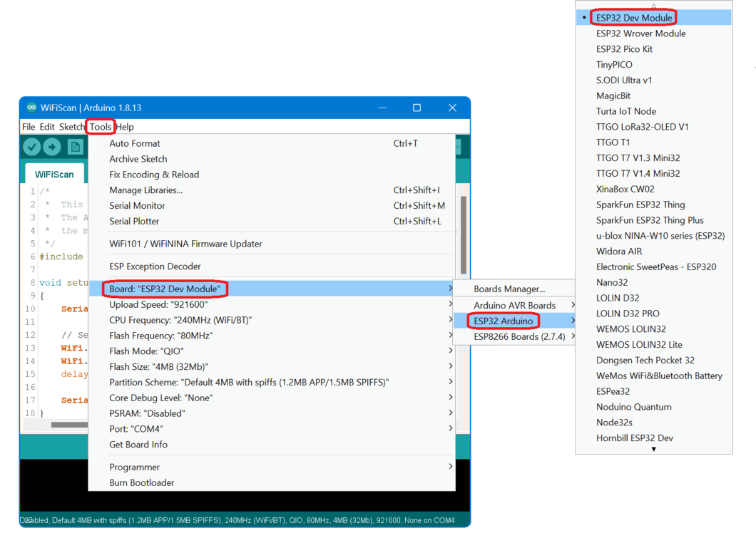
Task: Click board list scroll-up arrow
Action: pyautogui.click(x=654, y=6)
